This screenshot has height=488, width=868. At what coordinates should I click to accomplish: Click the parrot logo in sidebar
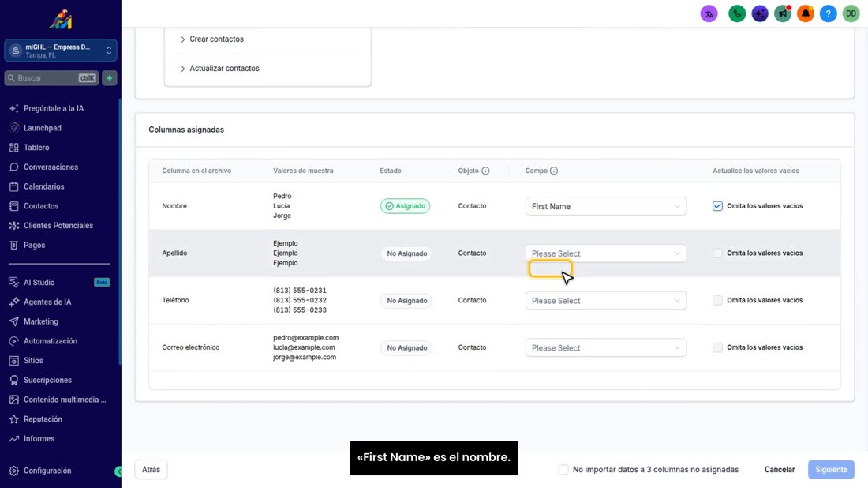pos(60,20)
